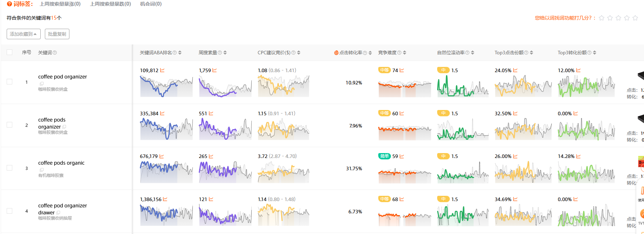The image size is (644, 234).
Task: Click copy icon under coffee pod organizer
Action: click(42, 84)
